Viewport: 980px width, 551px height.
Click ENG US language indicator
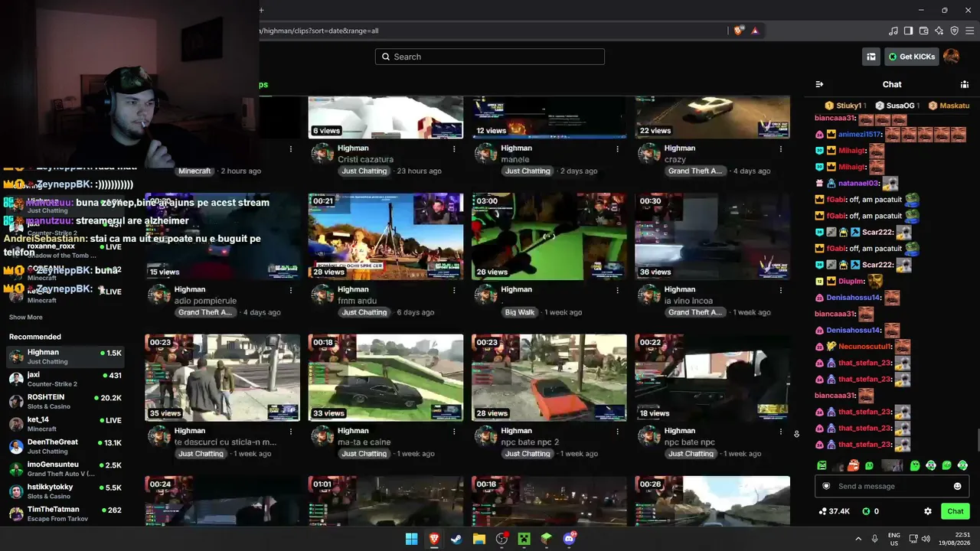894,539
